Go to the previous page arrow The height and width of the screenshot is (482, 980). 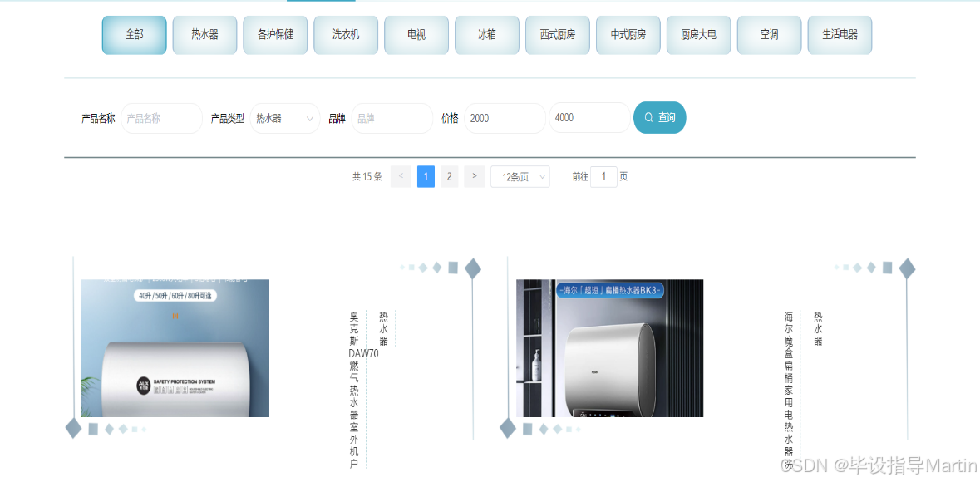pos(401,176)
